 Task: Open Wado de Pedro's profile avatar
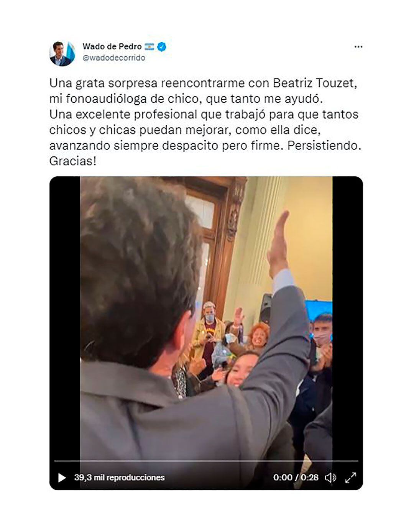coord(62,53)
